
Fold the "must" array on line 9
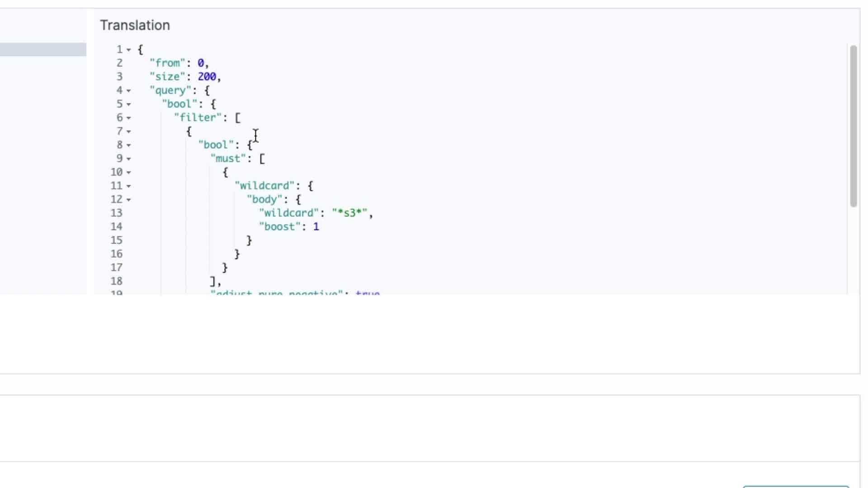tap(129, 159)
